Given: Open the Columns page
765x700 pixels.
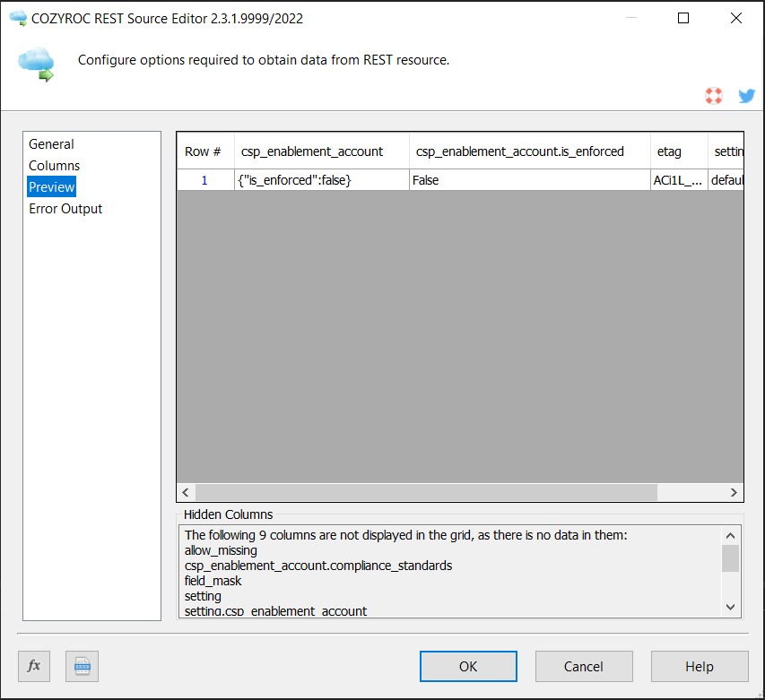Looking at the screenshot, I should click(54, 166).
